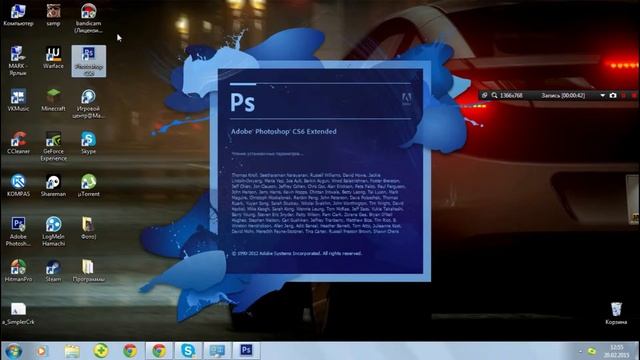This screenshot has height=360, width=640.
Task: Select the Shareman desktop icon
Action: click(53, 185)
